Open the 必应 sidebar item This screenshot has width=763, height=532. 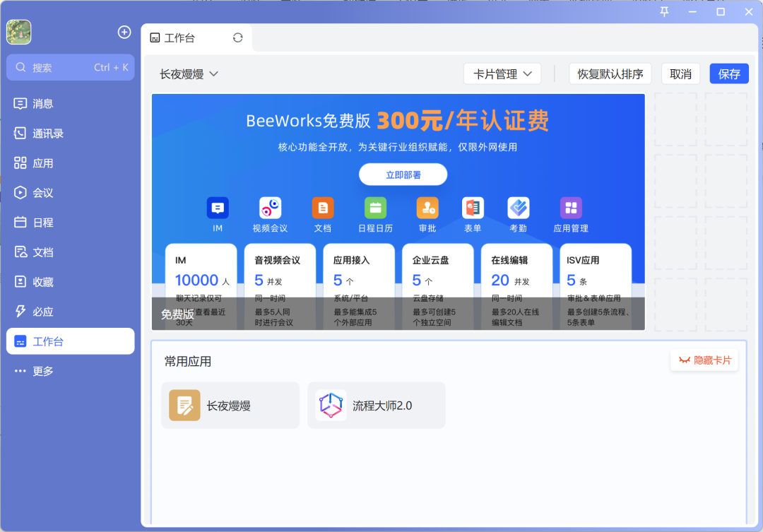(42, 311)
